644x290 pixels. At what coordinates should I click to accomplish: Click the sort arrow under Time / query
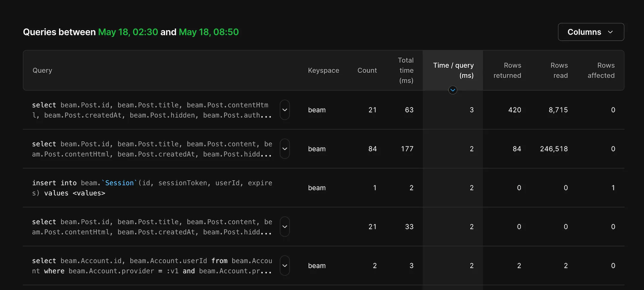(452, 90)
